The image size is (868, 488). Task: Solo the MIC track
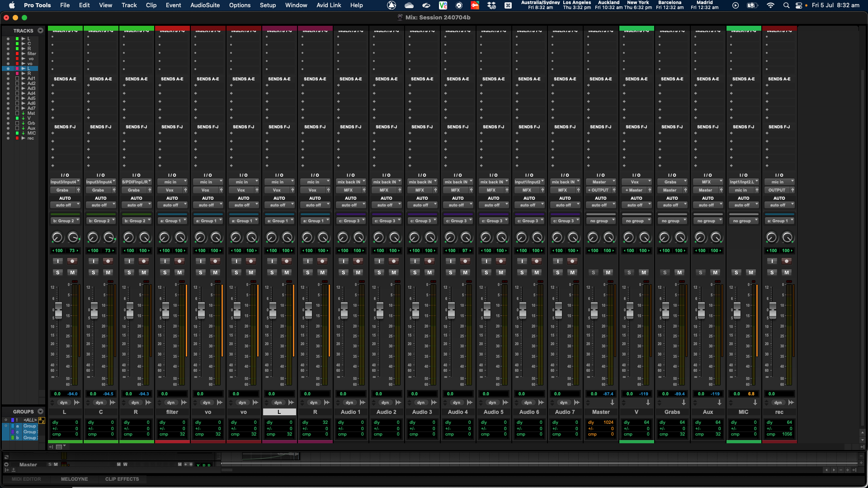(736, 272)
